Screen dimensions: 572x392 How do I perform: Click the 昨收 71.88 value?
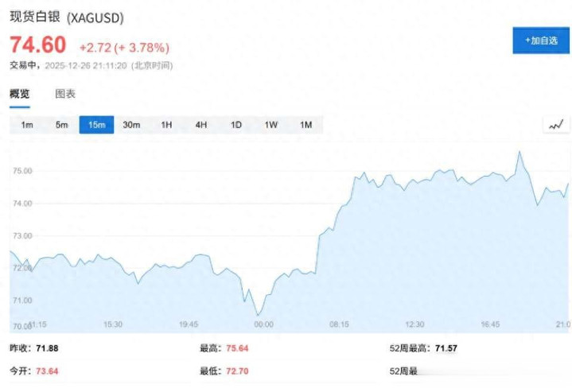coord(45,348)
